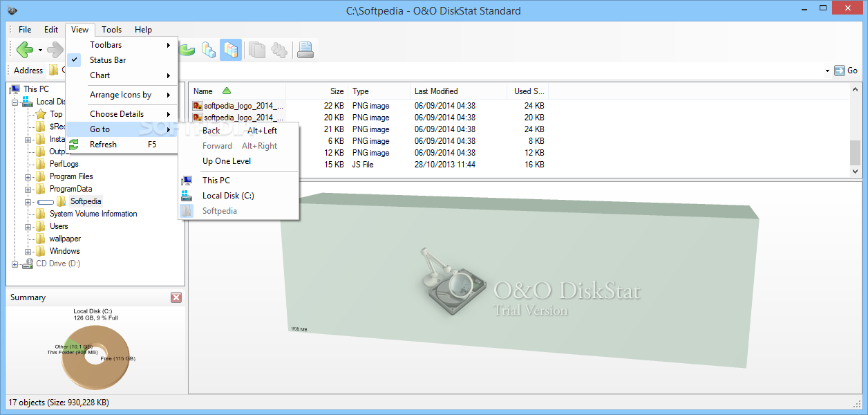Click Refresh in the View menu
The width and height of the screenshot is (868, 415).
[122, 145]
